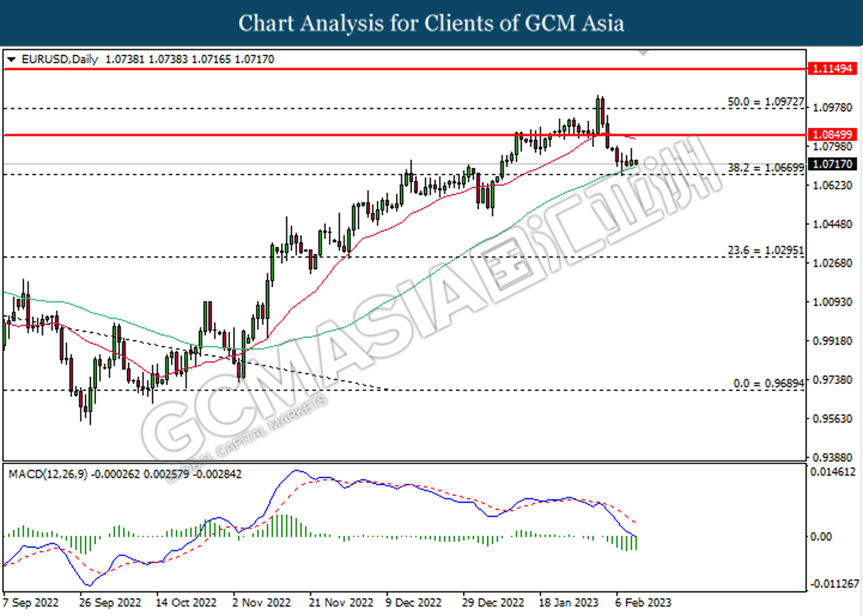Click the 1.02680 price axis value
This screenshot has width=863, height=616.
pos(833,263)
